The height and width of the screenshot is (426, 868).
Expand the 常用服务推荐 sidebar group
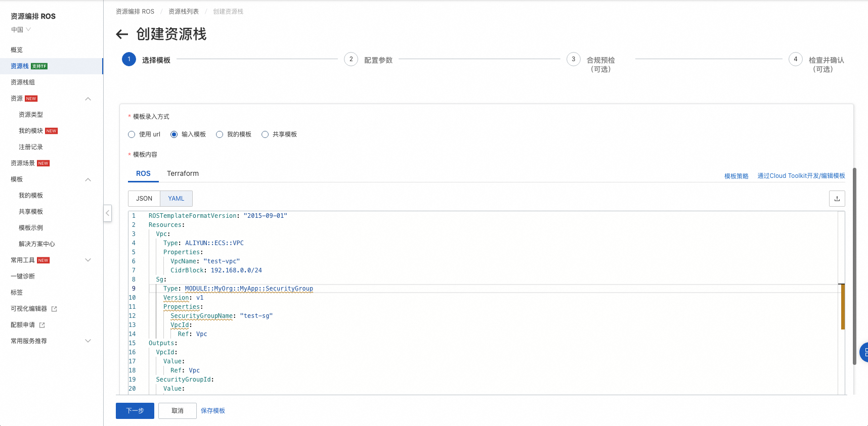[x=88, y=341]
